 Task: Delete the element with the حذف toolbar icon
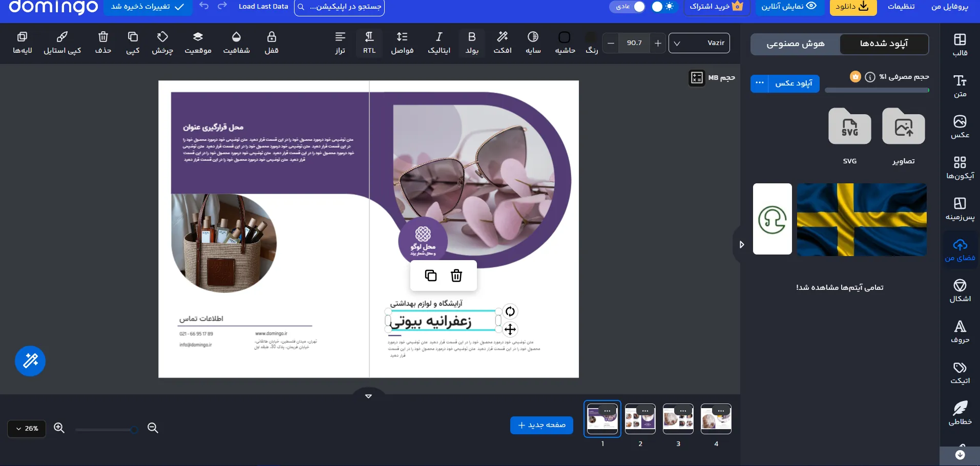[103, 43]
